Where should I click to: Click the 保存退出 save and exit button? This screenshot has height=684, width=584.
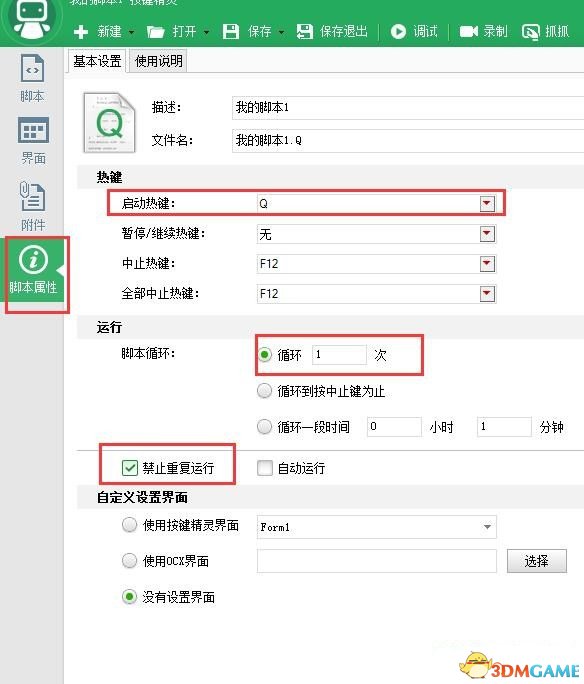(x=332, y=31)
